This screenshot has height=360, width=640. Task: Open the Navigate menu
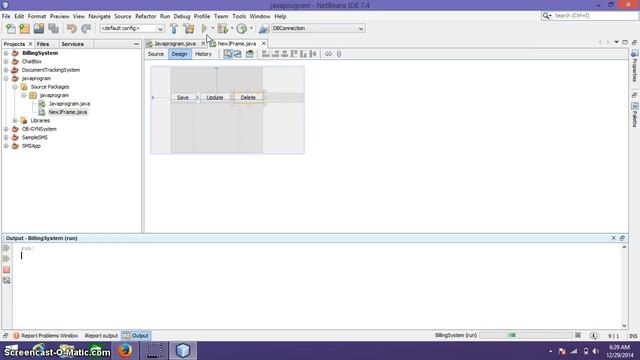click(x=99, y=16)
